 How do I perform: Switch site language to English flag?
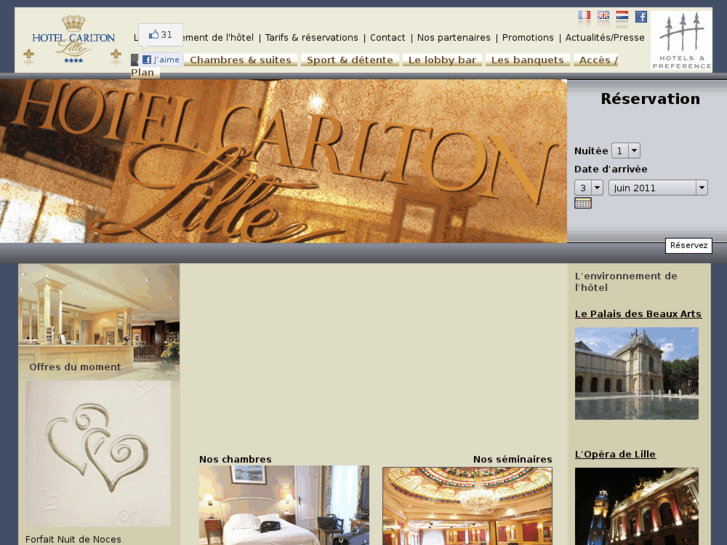coord(603,17)
